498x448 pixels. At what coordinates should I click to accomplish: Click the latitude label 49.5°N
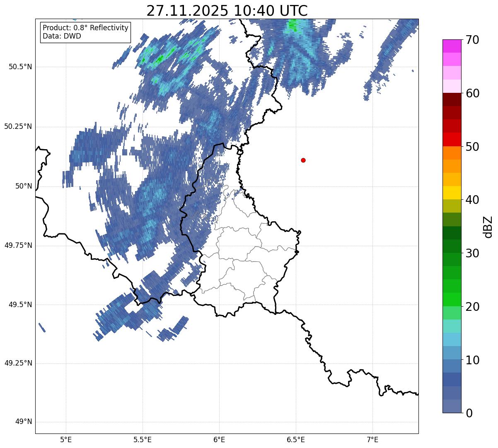click(x=20, y=305)
